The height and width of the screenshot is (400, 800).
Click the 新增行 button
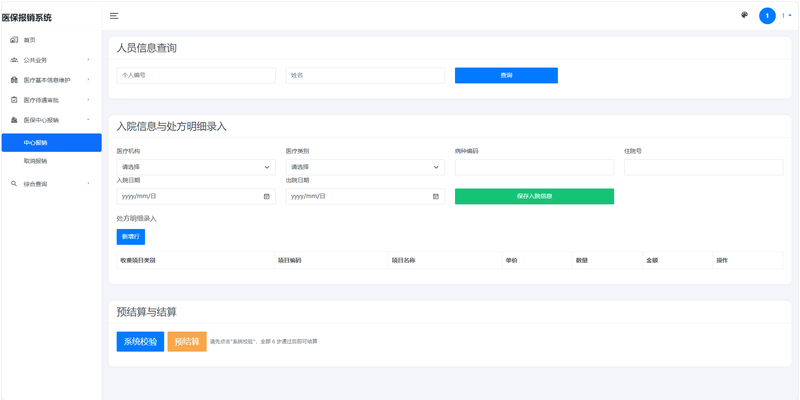(131, 237)
